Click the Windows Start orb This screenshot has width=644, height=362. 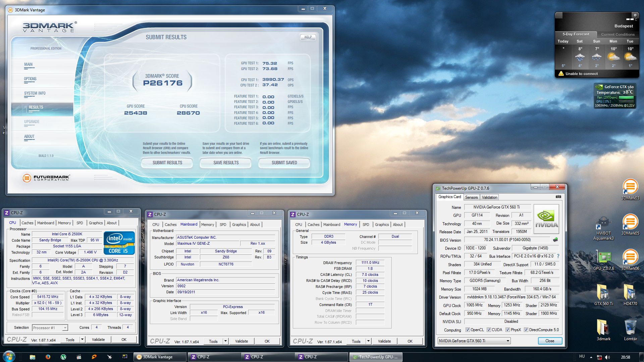click(9, 356)
